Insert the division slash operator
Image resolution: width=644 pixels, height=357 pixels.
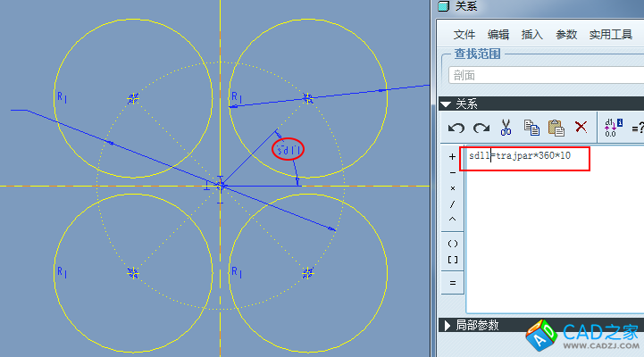(x=452, y=204)
